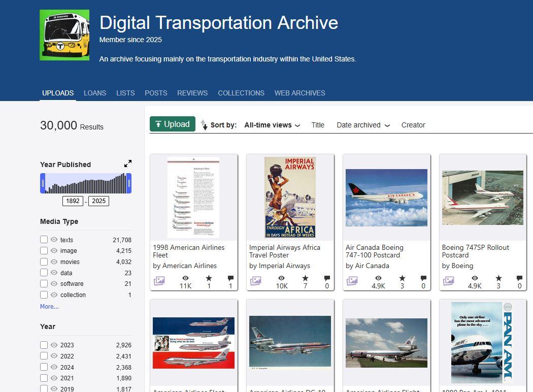Viewport: 533px width, 392px height.
Task: Open reviews bubble on 1998 American Airlines Fleet
Action: point(230,278)
